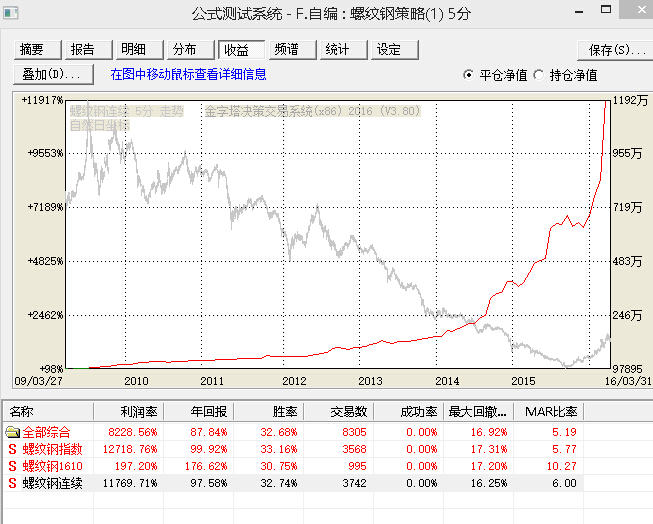
Task: Open the folder icon beside 全部综合
Action: coord(12,432)
